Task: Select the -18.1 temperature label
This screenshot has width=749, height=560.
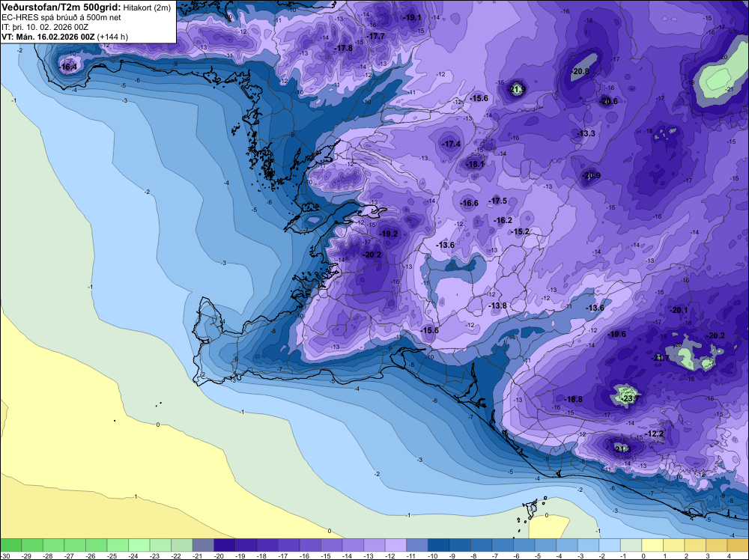Action: point(476,164)
